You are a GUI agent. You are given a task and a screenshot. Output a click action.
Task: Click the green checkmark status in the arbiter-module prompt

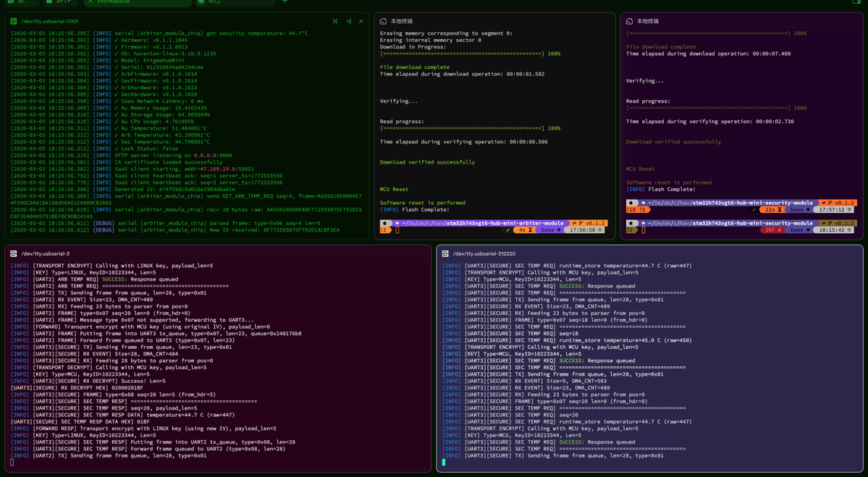point(508,229)
